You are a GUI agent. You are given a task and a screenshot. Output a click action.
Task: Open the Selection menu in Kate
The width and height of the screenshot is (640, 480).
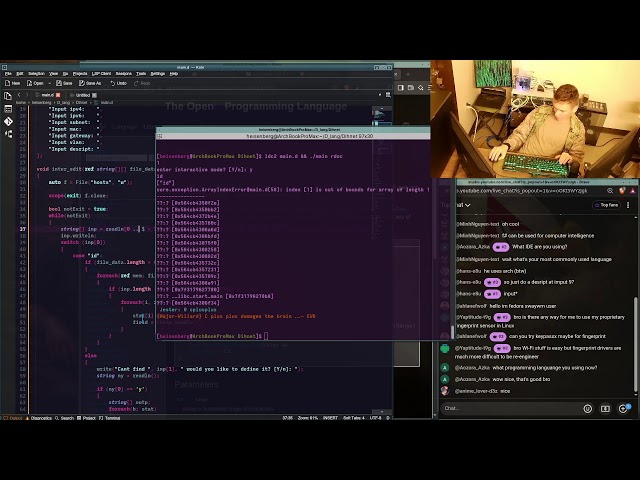coord(36,74)
